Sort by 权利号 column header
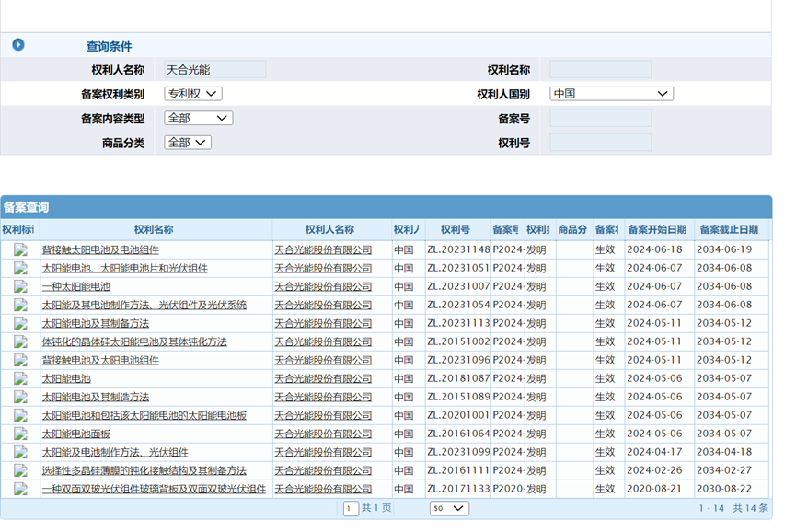 click(456, 229)
